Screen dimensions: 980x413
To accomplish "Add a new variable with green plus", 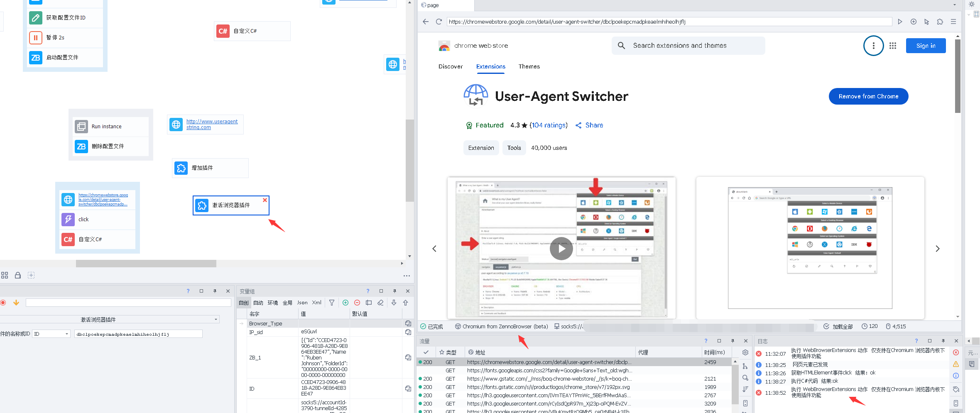I will tap(345, 303).
